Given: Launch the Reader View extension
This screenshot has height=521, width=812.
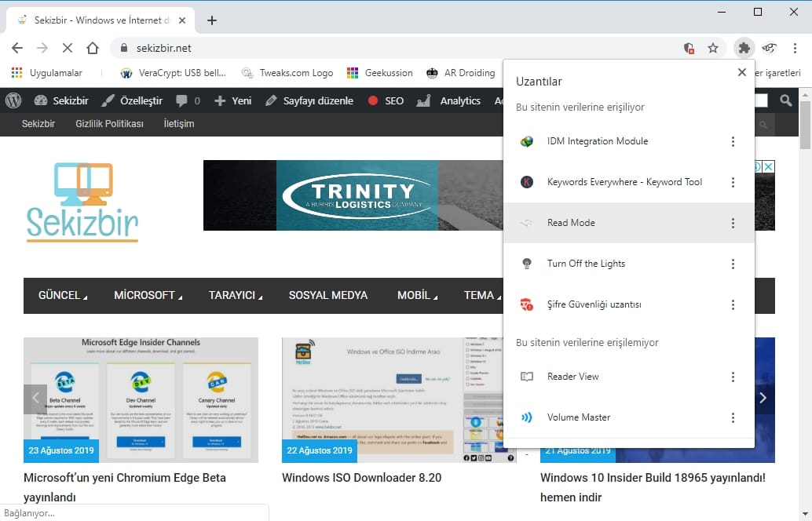Looking at the screenshot, I should [629, 377].
